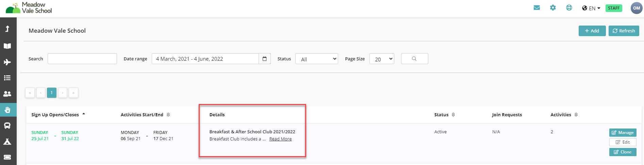Open the envelope messages icon
The height and width of the screenshot is (165, 644).
[x=537, y=8]
